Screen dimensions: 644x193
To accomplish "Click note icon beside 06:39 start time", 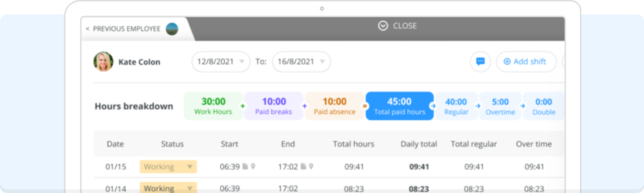I will pos(245,167).
